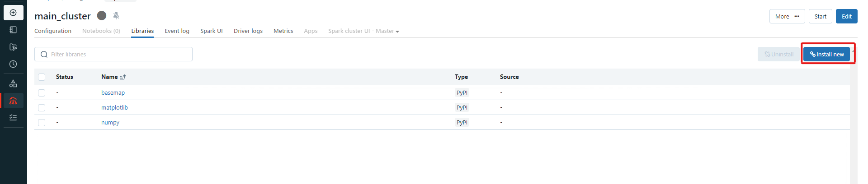
Task: Toggle the select-all checkbox in table header
Action: tap(42, 77)
